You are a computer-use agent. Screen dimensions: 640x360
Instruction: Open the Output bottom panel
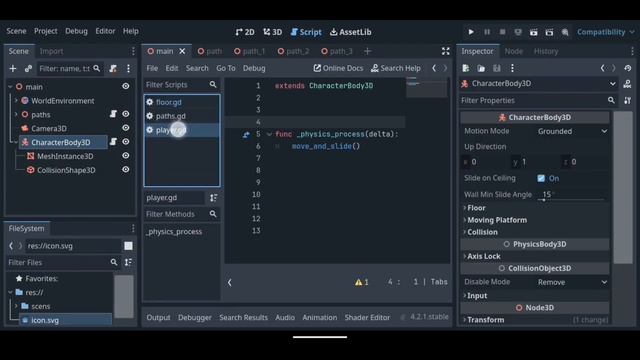158,317
